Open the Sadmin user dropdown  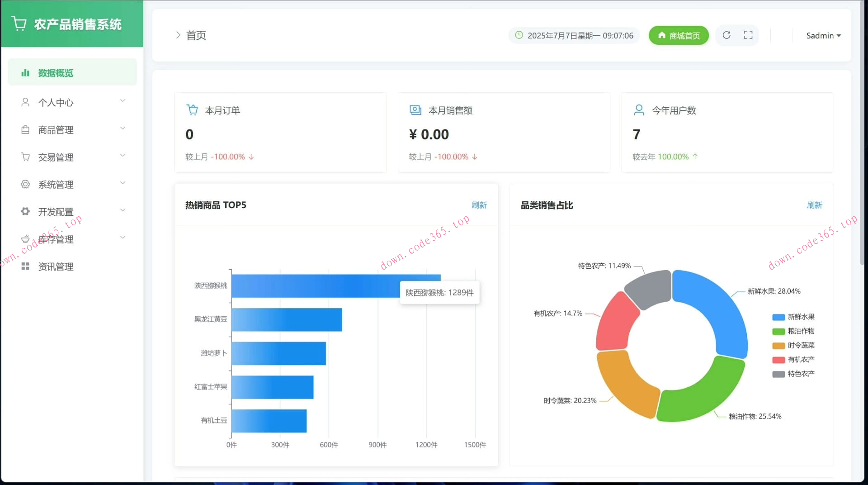click(x=823, y=36)
